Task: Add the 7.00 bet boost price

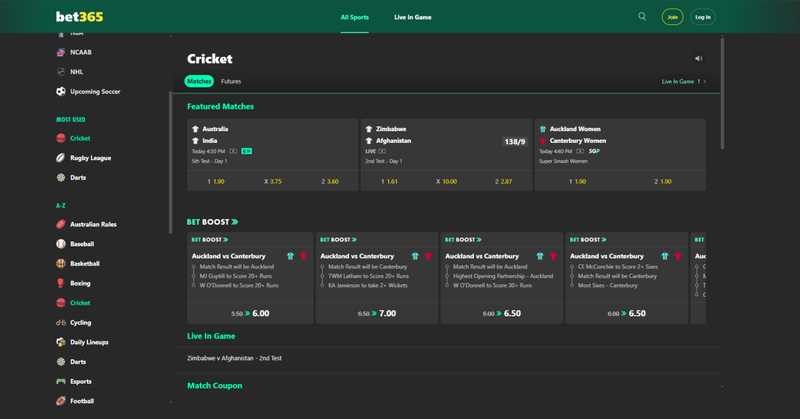Action: pyautogui.click(x=377, y=313)
